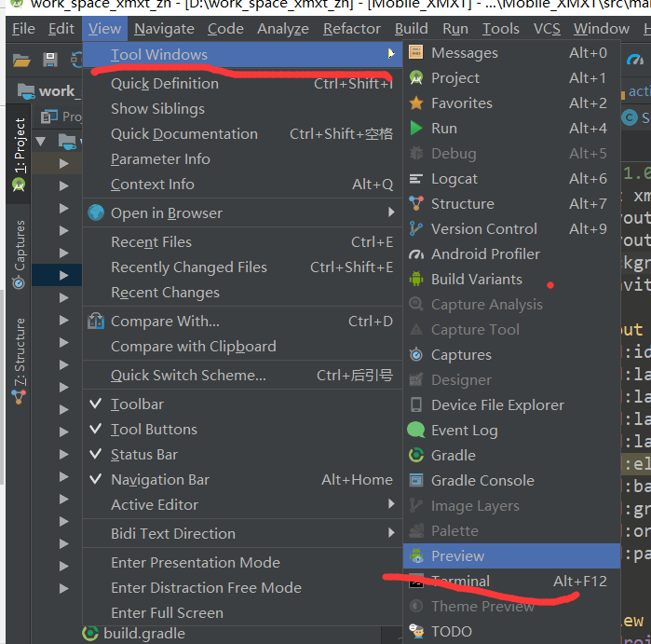651x644 pixels.
Task: Click the build.gradle file icon
Action: point(90,633)
